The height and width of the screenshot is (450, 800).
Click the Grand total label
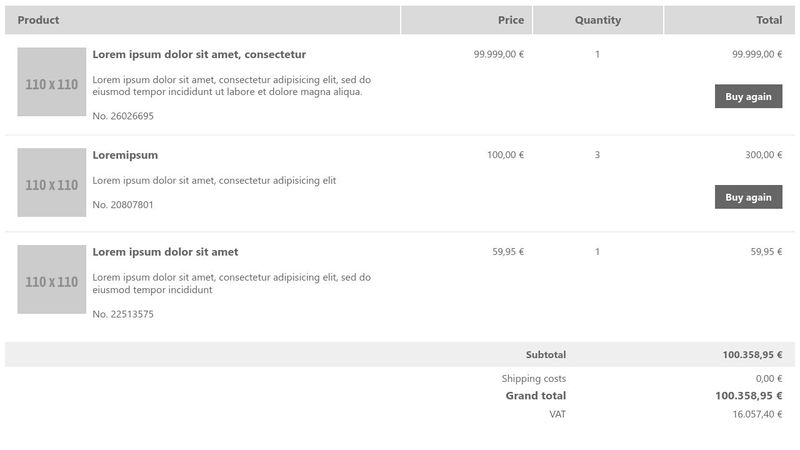point(535,396)
